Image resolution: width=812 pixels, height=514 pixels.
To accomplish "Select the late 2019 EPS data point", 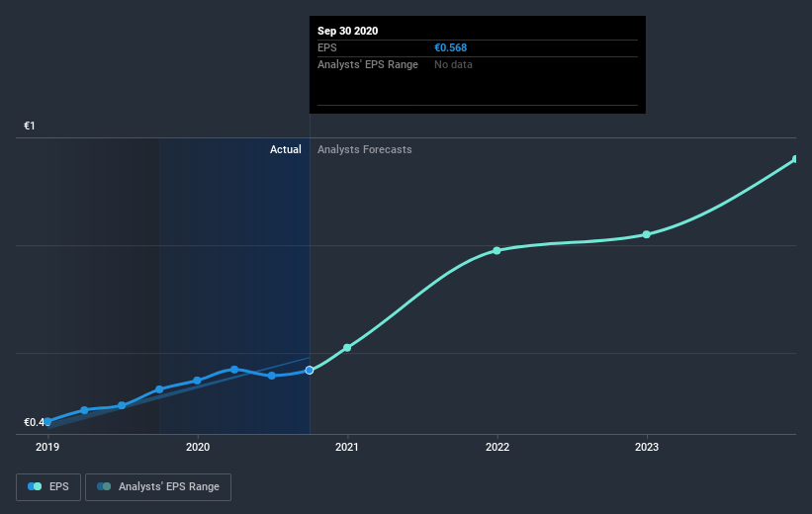I will click(x=159, y=389).
